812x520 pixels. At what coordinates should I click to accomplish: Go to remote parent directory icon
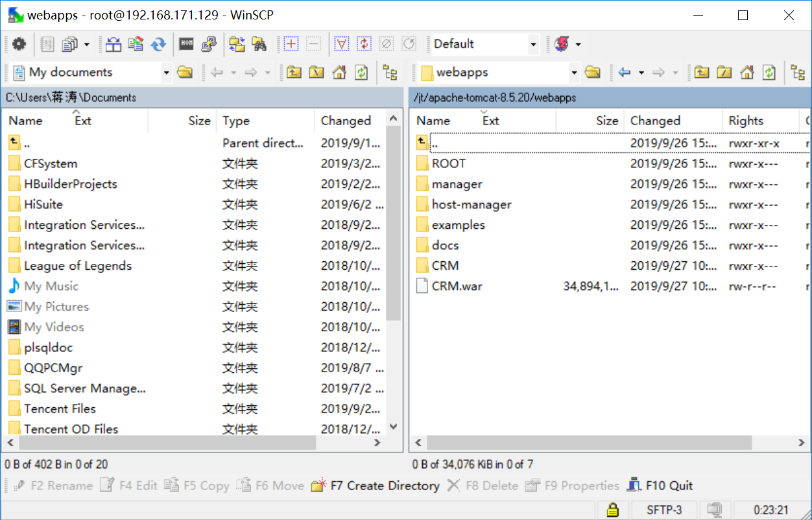click(701, 72)
